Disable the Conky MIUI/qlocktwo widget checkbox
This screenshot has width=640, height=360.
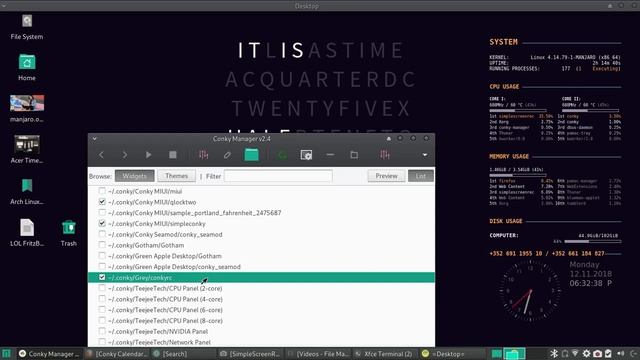point(102,202)
